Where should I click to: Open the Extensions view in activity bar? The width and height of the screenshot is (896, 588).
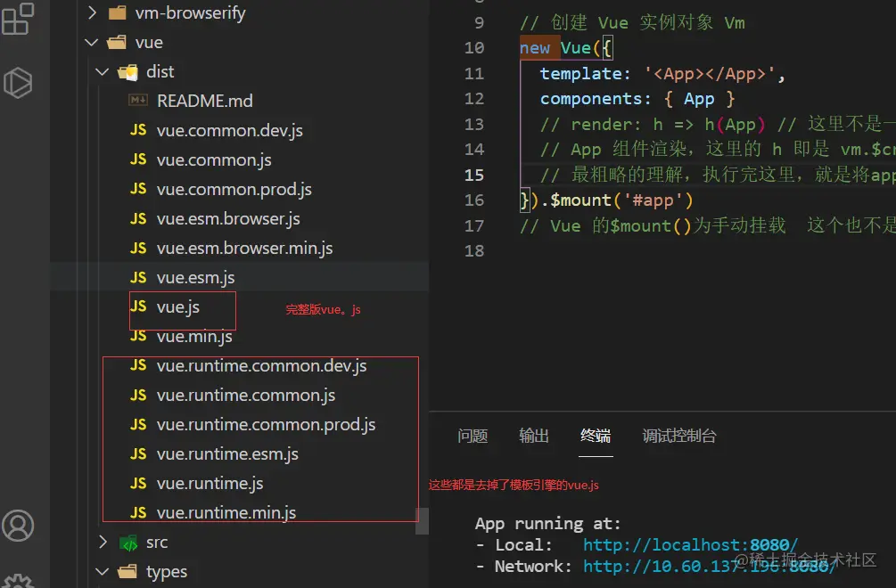(18, 19)
